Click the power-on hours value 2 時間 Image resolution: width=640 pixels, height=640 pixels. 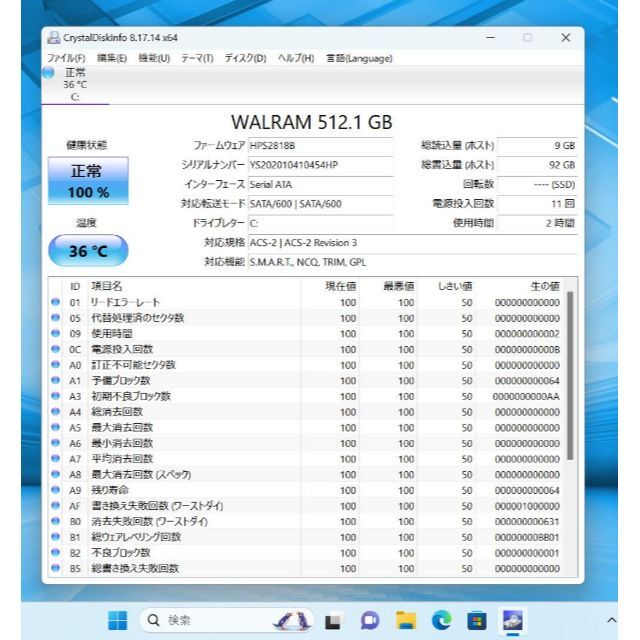point(537,223)
